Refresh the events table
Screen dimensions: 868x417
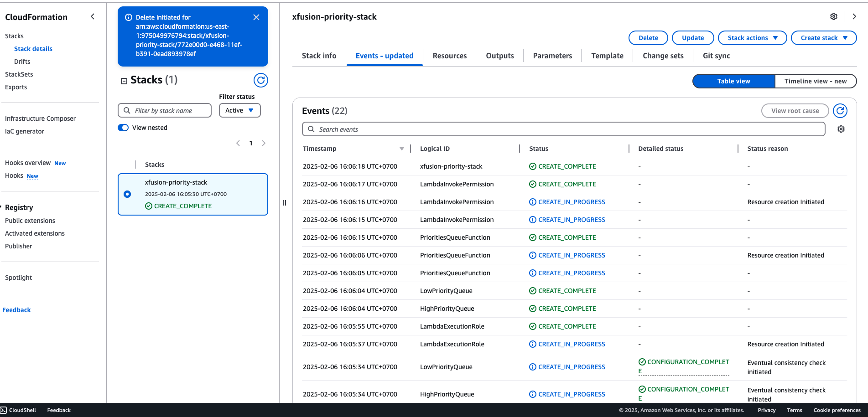click(840, 111)
